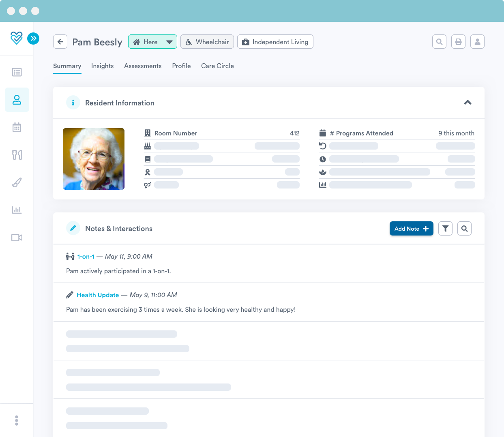
Task: Click the Room Number building icon
Action: [x=148, y=133]
